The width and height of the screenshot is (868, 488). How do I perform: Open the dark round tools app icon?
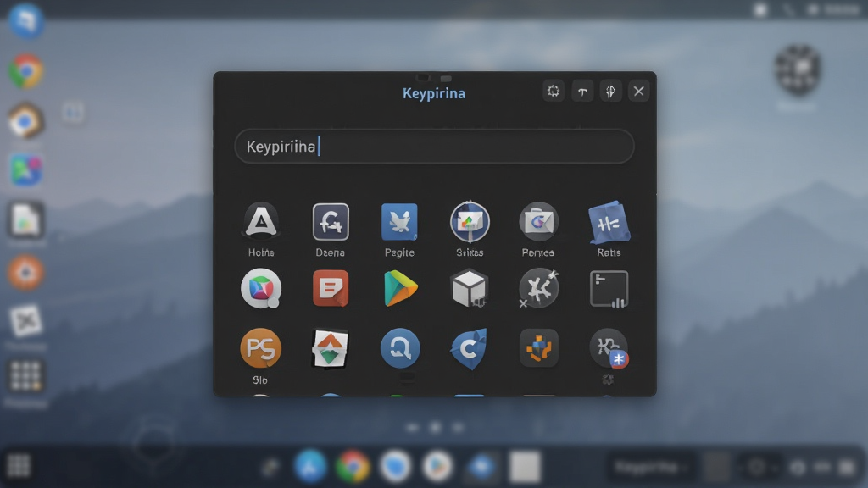click(x=538, y=288)
